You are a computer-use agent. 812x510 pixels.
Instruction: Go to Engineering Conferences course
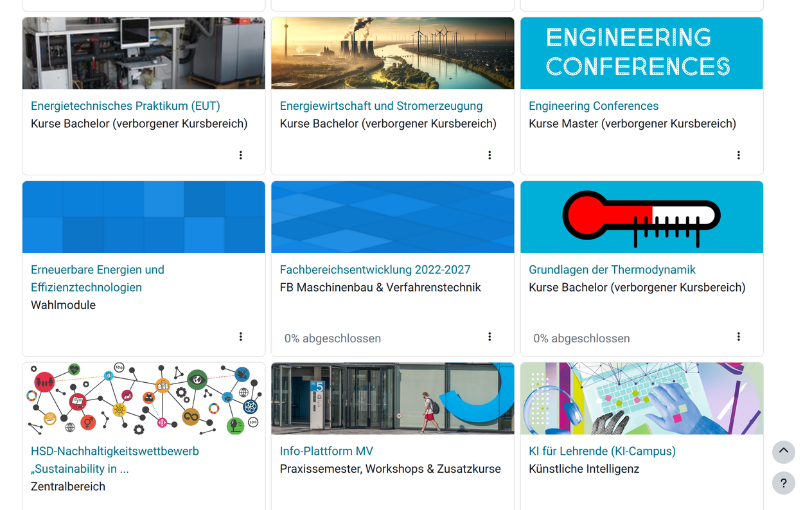point(593,106)
